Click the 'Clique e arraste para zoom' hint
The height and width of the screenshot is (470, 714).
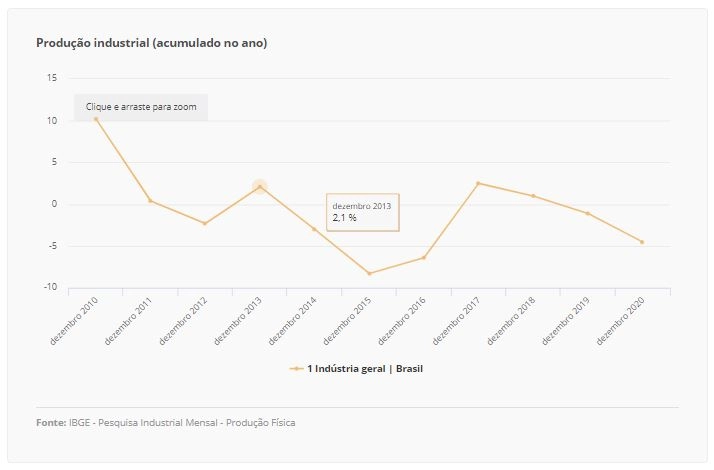141,107
